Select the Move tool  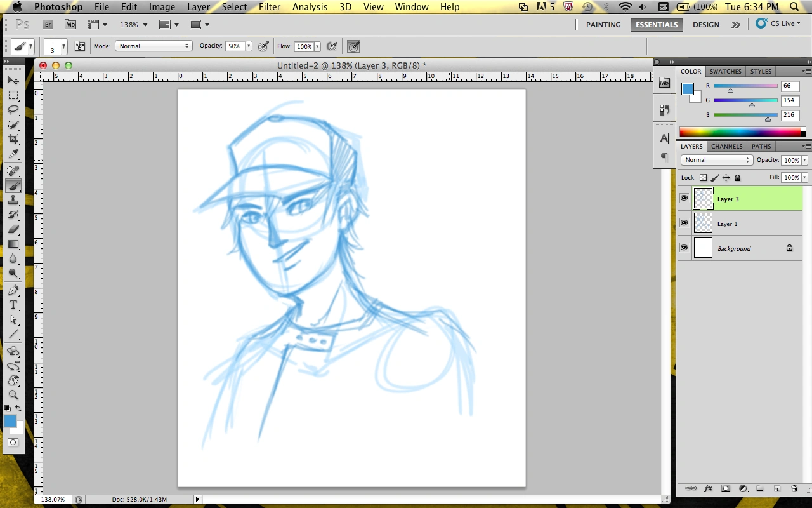pos(13,81)
